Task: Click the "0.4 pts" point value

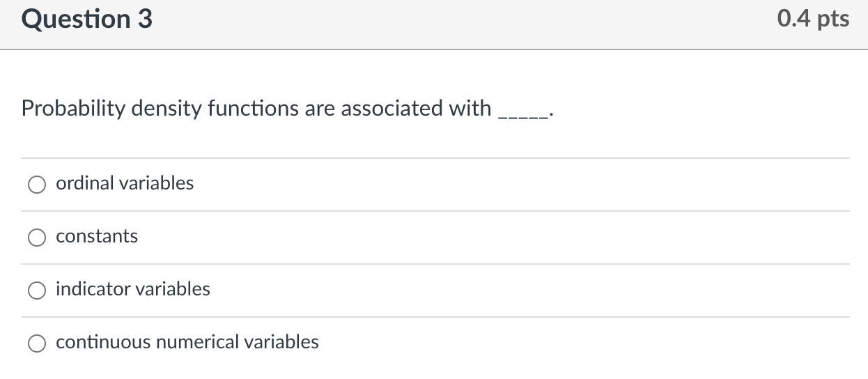Action: click(x=813, y=19)
